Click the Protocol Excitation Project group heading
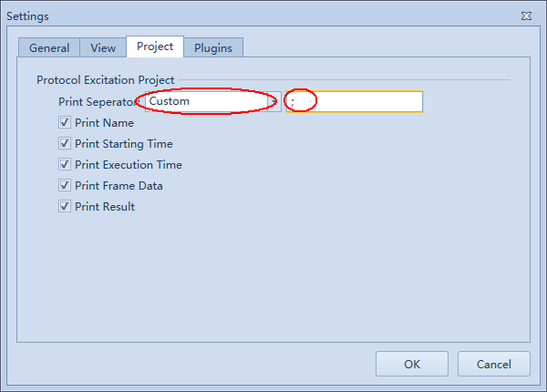The width and height of the screenshot is (547, 392). click(106, 80)
